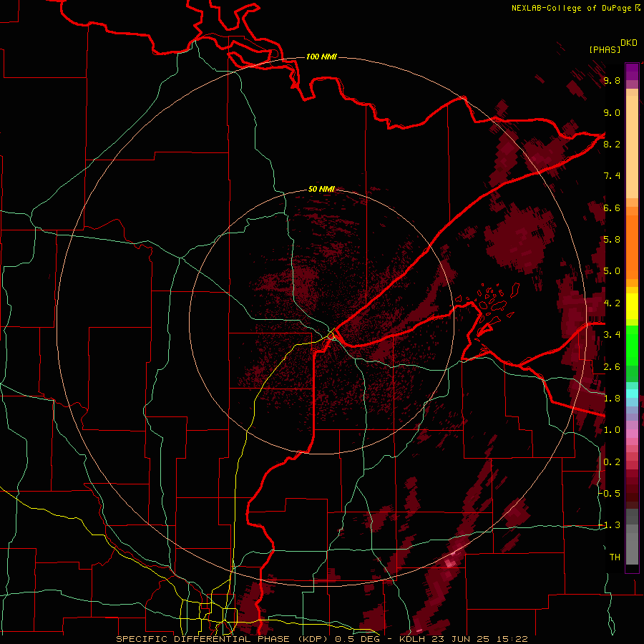Click the 50 NMI range ring label
Screen dimensions: 644x644
(321, 189)
